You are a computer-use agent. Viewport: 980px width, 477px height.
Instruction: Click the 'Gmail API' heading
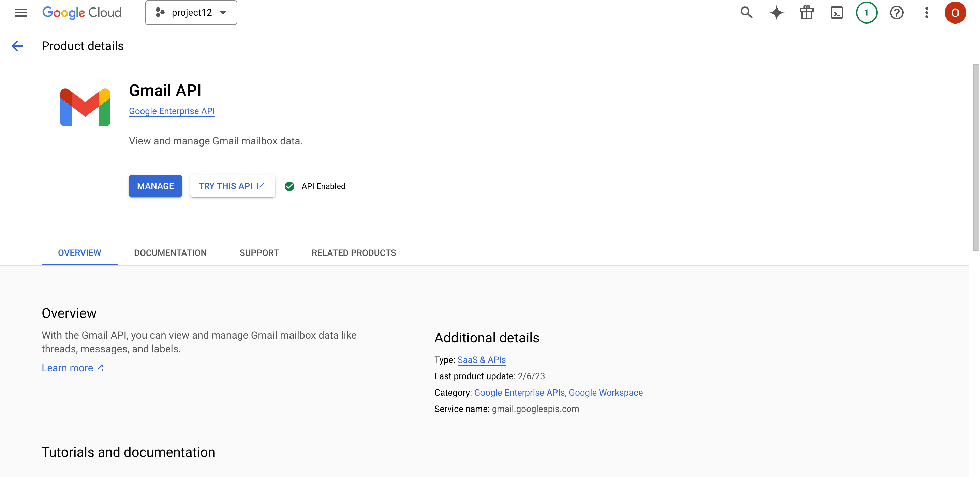point(165,90)
